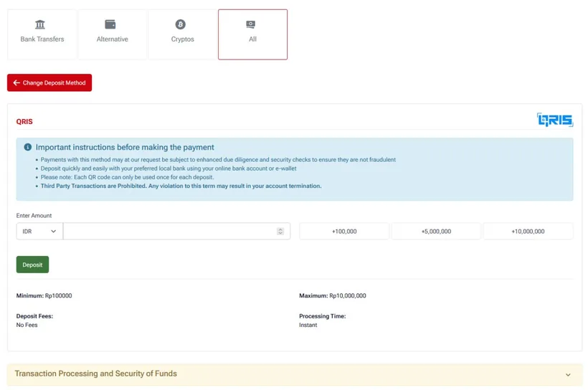Open the Alternative payment methods tab
Image resolution: width=588 pixels, height=390 pixels.
point(112,34)
